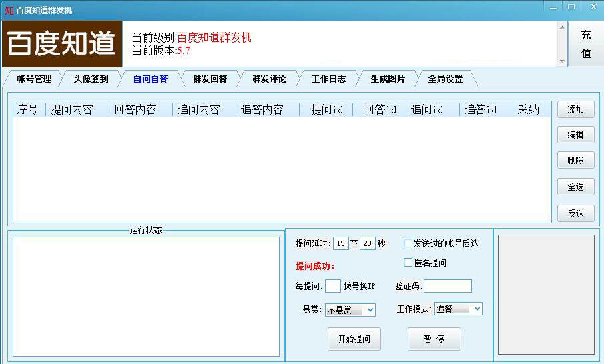
Task: Sort by 提问内容 column header
Action: point(77,109)
